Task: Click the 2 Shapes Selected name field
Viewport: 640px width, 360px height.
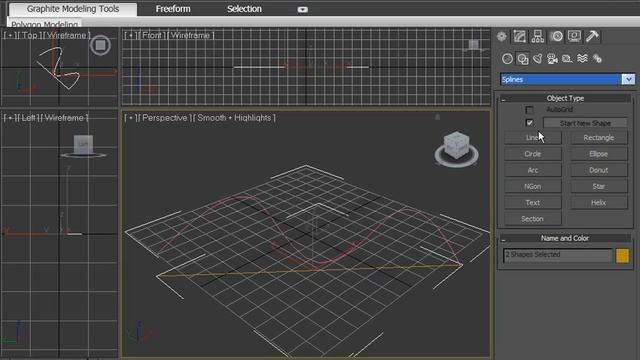Action: click(x=558, y=255)
